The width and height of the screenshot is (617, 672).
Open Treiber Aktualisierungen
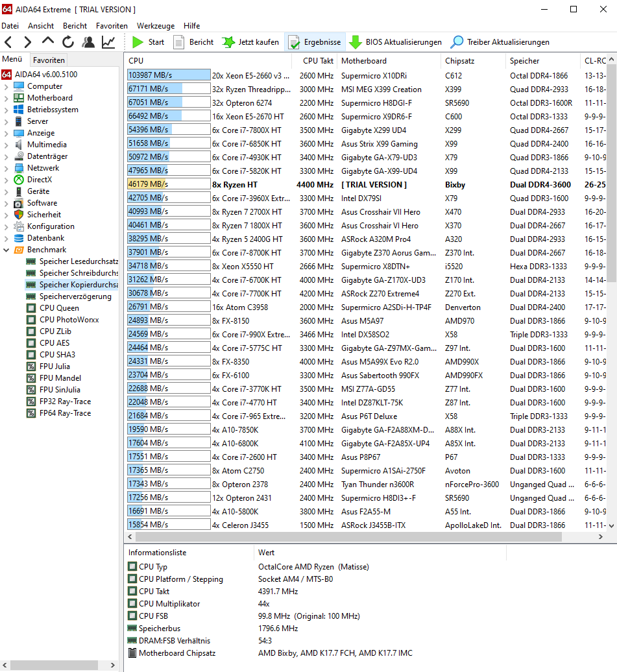500,42
